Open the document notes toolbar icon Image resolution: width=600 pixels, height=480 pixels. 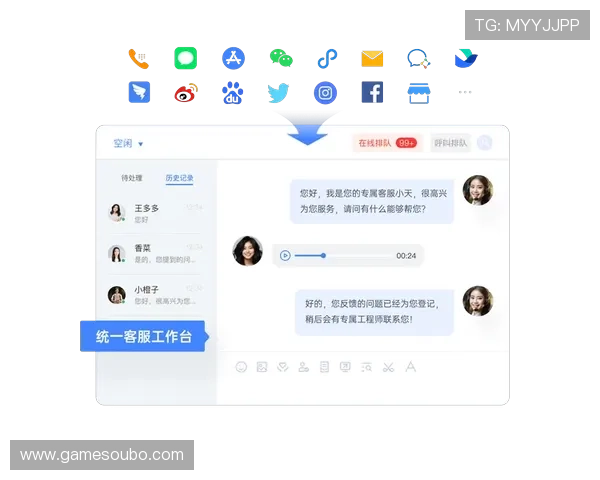coord(324,367)
